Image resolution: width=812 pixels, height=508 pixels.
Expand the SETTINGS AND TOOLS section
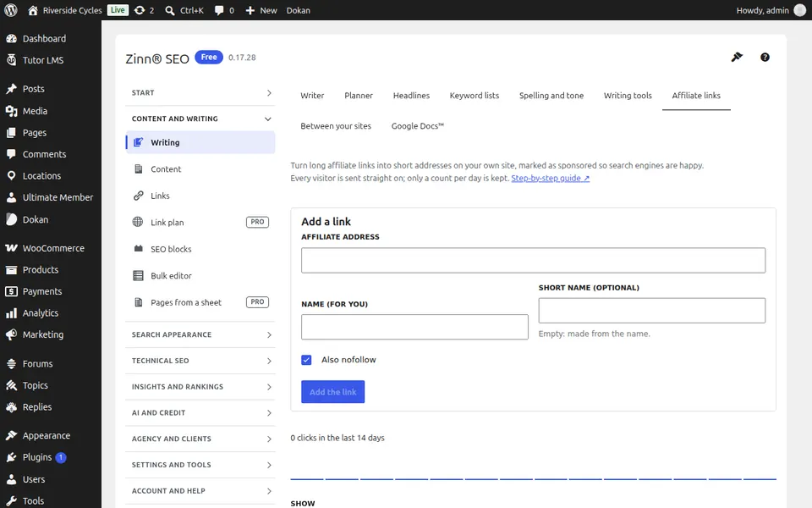click(x=200, y=465)
